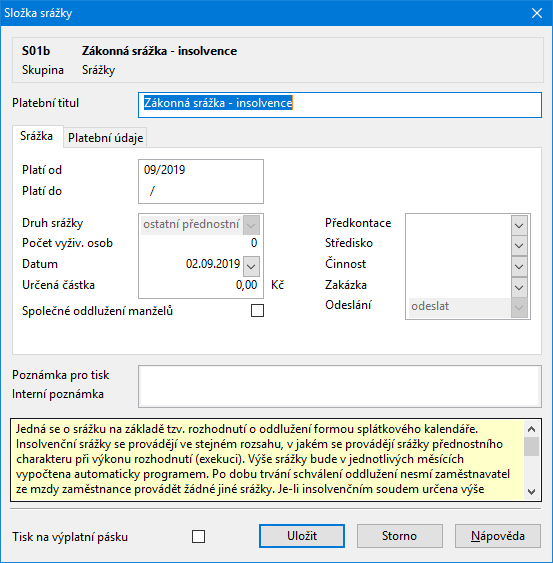Click the Druh srážky dropdown arrow

coord(251,225)
